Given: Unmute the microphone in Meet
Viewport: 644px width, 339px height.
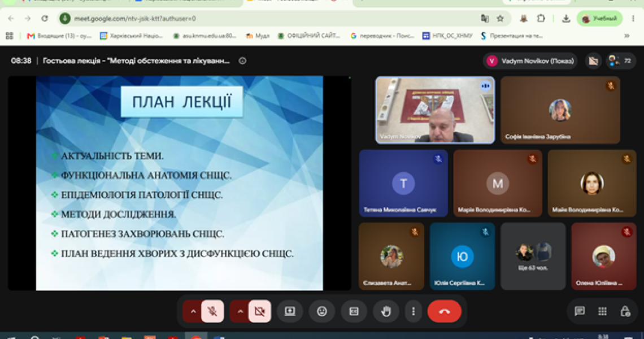Looking at the screenshot, I should point(212,311).
